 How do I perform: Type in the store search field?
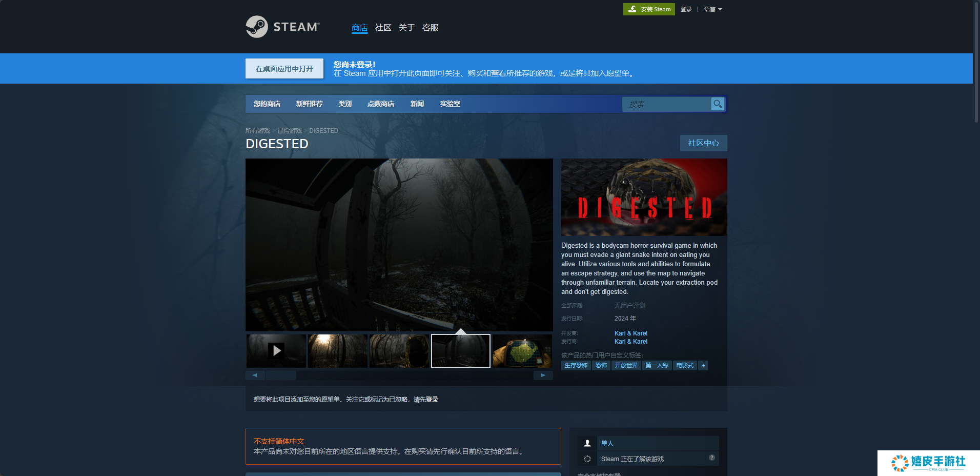(x=666, y=104)
